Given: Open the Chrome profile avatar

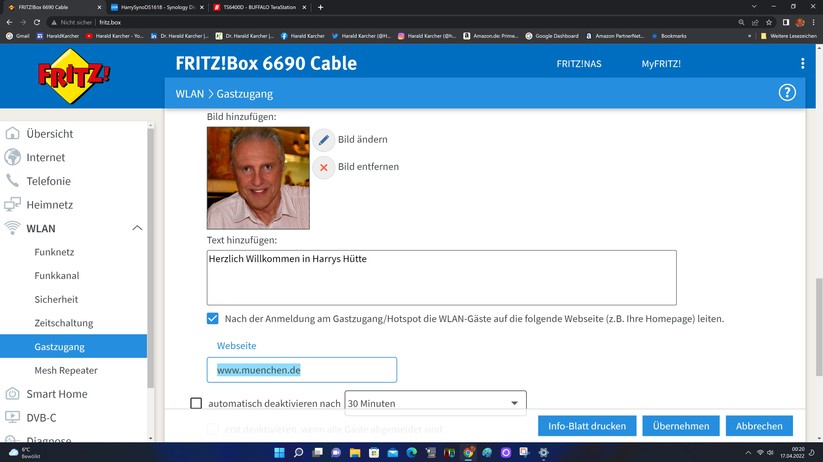Looking at the screenshot, I should [800, 22].
